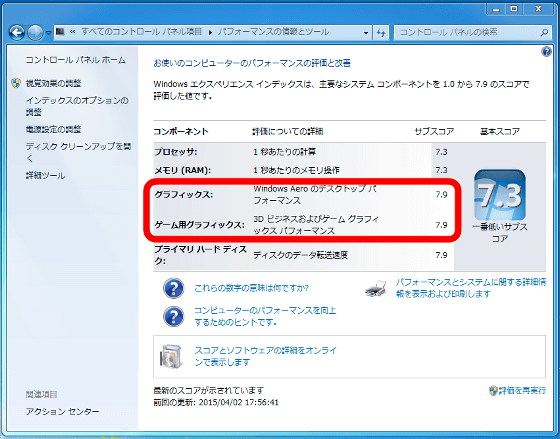Viewport: 560px width, 439px height.
Task: Click the address bar control panel icon
Action: (60, 32)
